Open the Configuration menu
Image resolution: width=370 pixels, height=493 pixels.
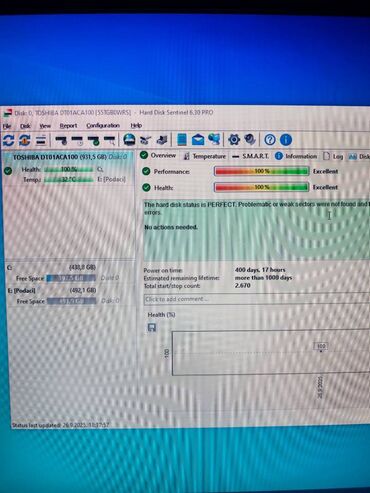(103, 126)
